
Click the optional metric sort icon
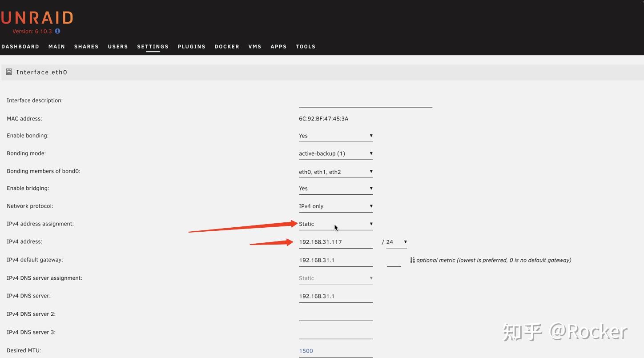412,260
